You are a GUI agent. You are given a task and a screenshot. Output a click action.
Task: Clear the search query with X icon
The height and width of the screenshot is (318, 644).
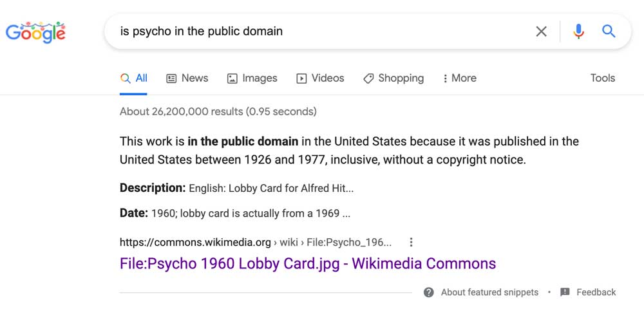pos(542,31)
